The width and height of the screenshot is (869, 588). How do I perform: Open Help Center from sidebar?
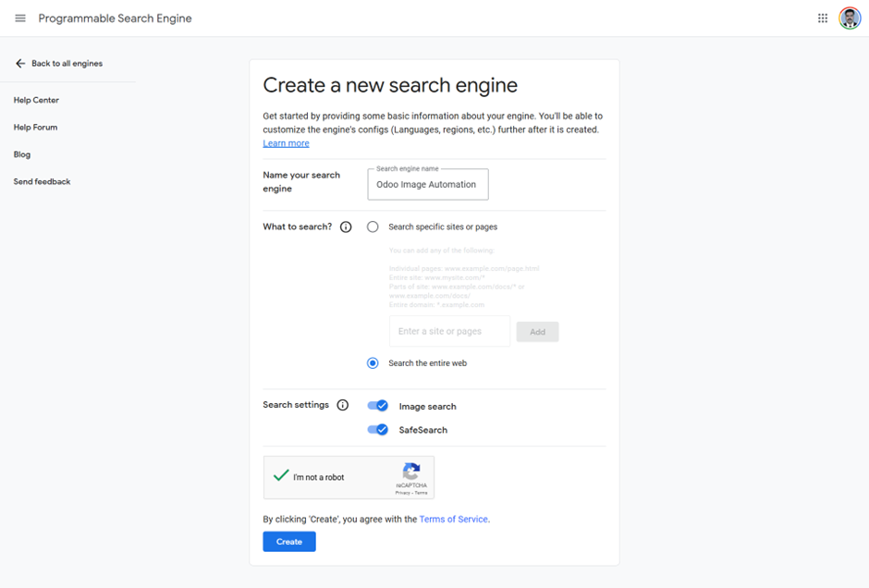coord(36,100)
